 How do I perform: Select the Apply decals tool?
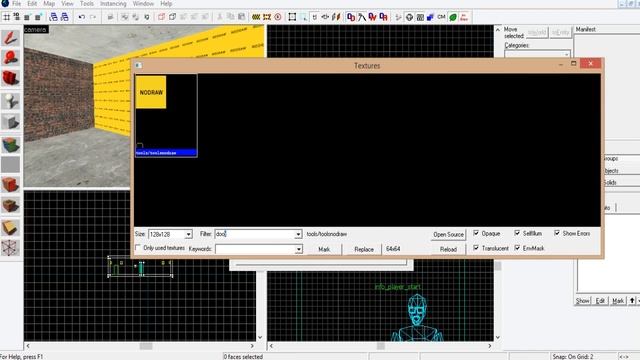[x=11, y=184]
